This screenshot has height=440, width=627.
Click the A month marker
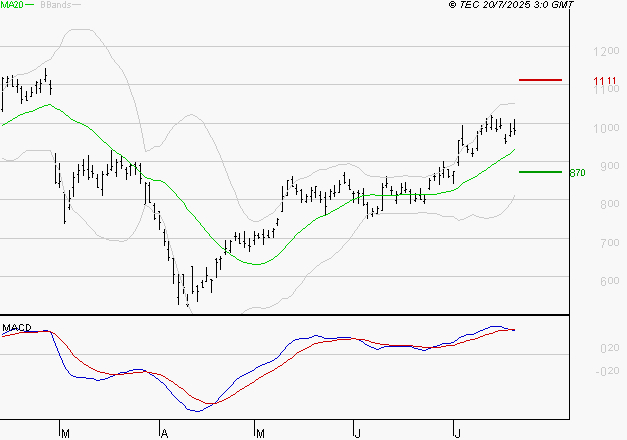pyautogui.click(x=164, y=433)
